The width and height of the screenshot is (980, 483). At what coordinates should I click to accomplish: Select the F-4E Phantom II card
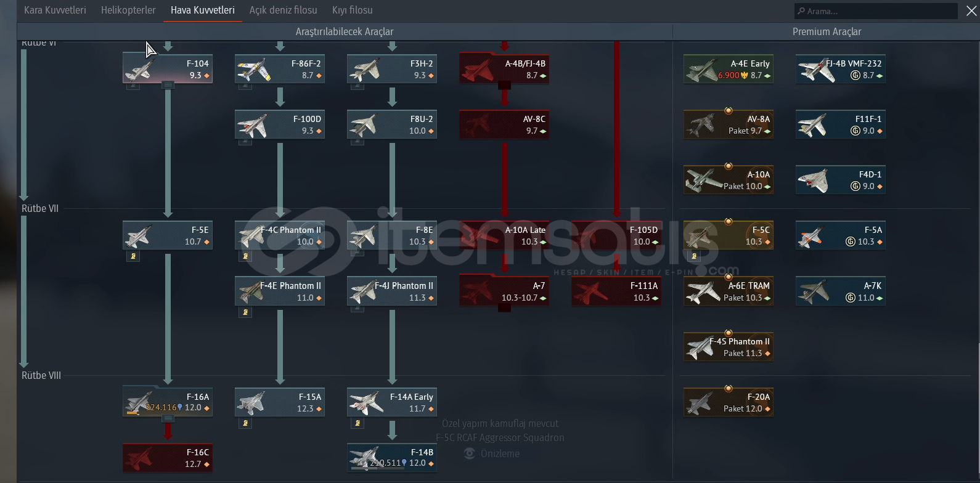tap(280, 291)
